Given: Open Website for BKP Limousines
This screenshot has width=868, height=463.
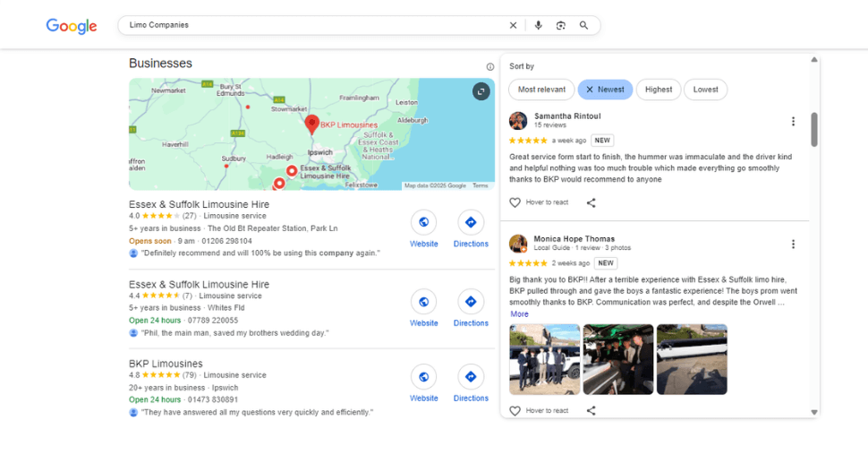Looking at the screenshot, I should 423,383.
